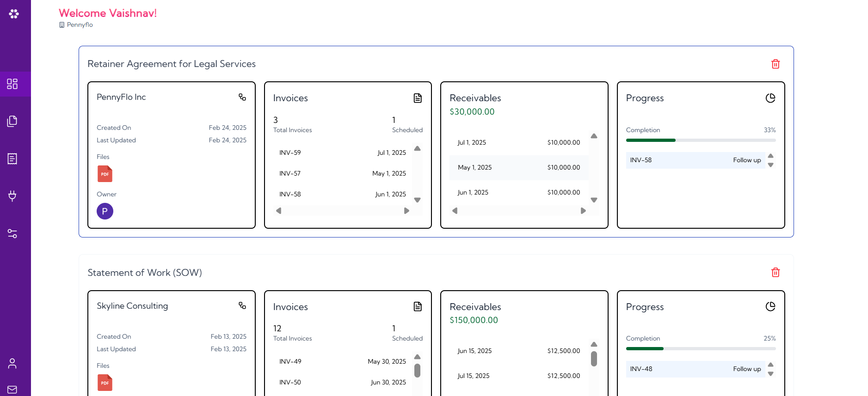Click the 33% completion progress bar
Viewport: 868px width, 396px height.
(701, 140)
